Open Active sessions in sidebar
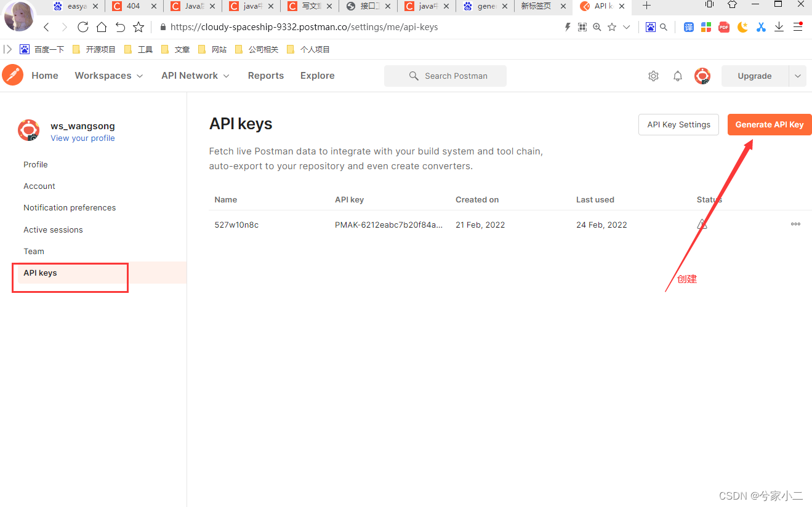The width and height of the screenshot is (812, 507). point(53,230)
